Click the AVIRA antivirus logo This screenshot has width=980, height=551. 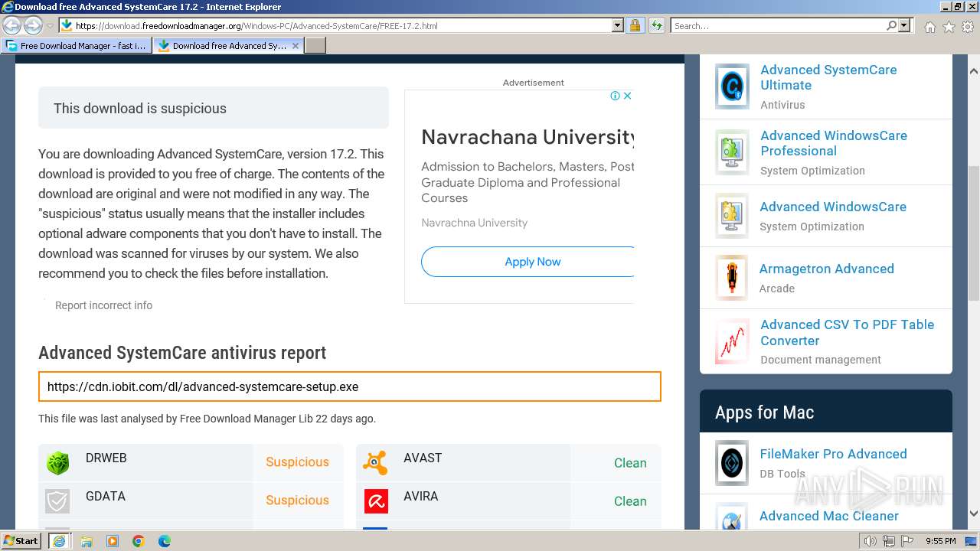(x=375, y=500)
